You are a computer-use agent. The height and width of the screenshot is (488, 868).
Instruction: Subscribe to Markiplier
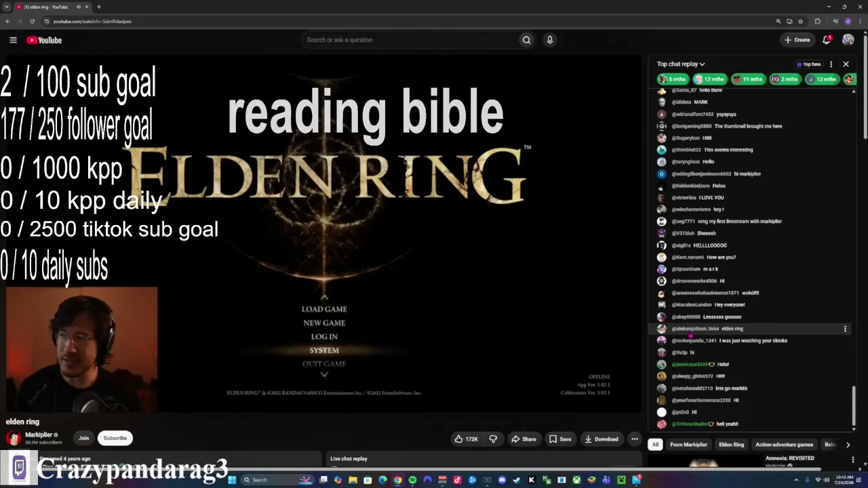[x=115, y=438]
